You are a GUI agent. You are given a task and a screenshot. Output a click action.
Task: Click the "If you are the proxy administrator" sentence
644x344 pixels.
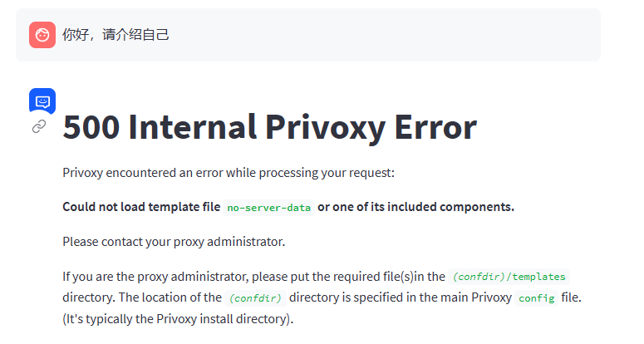[155, 277]
